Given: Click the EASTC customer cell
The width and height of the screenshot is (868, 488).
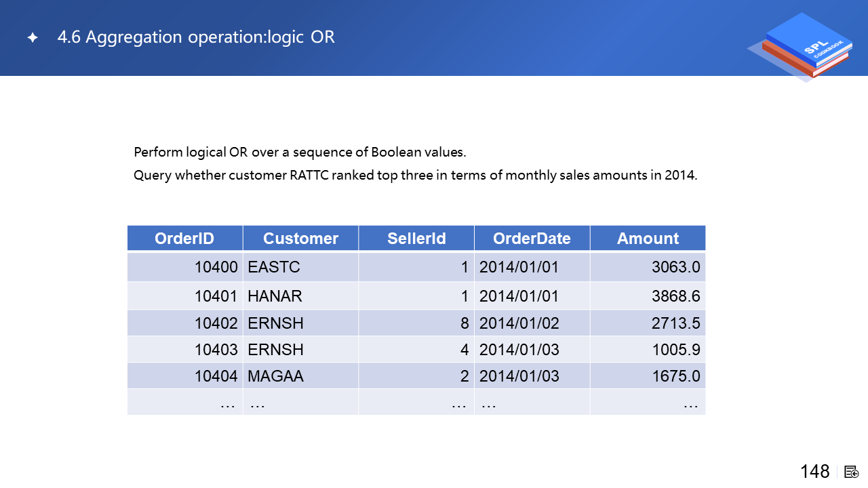Looking at the screenshot, I should 300,267.
